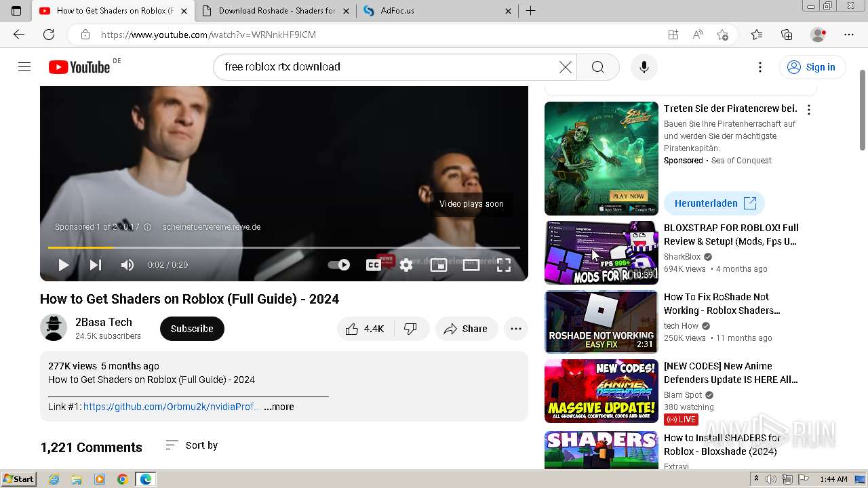
Task: Open the apps available icon in address bar
Action: tap(673, 35)
